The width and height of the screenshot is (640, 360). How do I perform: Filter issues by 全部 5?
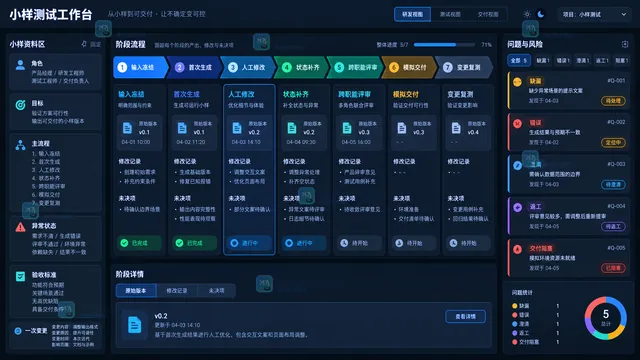pos(519,60)
